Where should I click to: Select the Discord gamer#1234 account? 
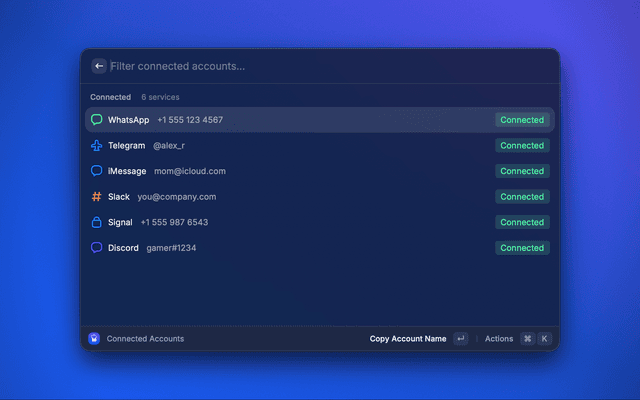300,248
